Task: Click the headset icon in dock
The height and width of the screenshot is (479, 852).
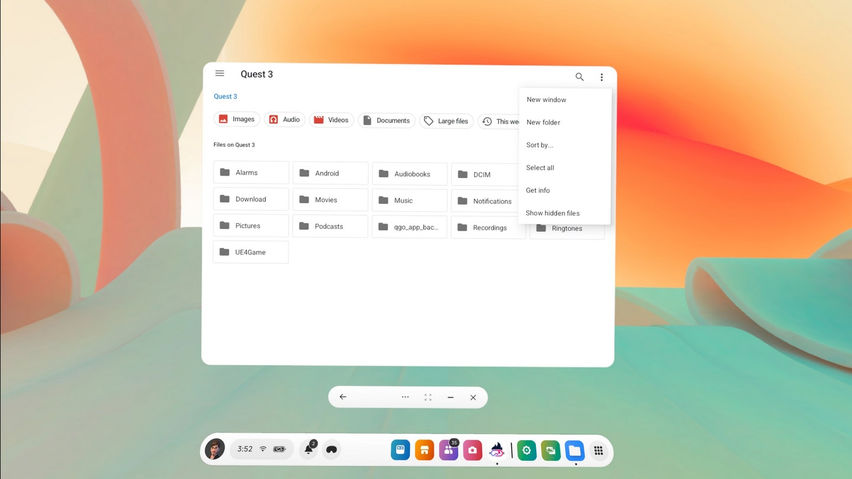Action: click(331, 450)
